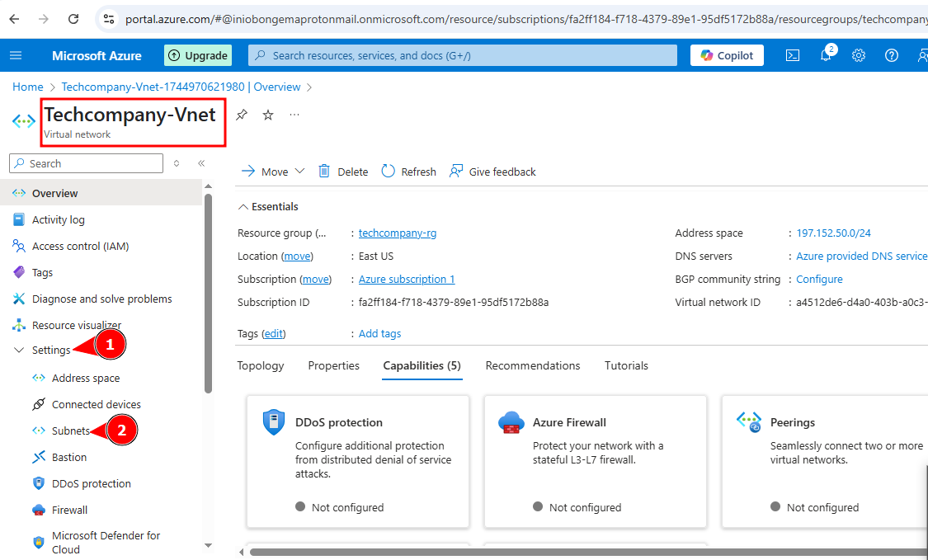Open Azure provided DNS service link
The image size is (928, 560).
pos(862,256)
